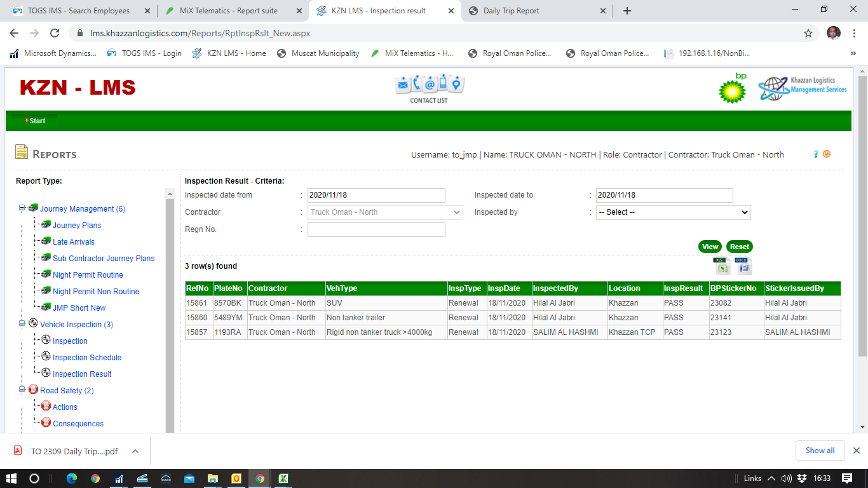The height and width of the screenshot is (488, 868).
Task: Open the Contractor dropdown
Action: (385, 212)
